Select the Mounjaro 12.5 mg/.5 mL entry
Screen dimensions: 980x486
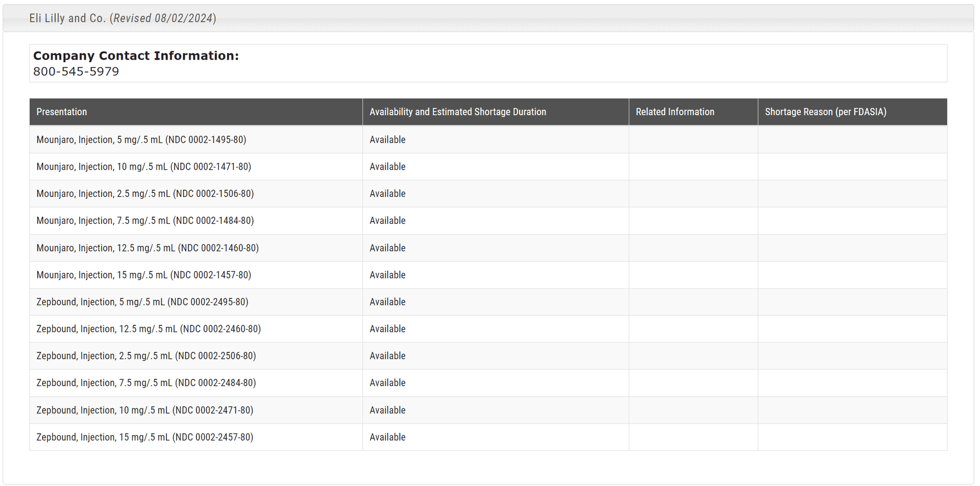148,248
